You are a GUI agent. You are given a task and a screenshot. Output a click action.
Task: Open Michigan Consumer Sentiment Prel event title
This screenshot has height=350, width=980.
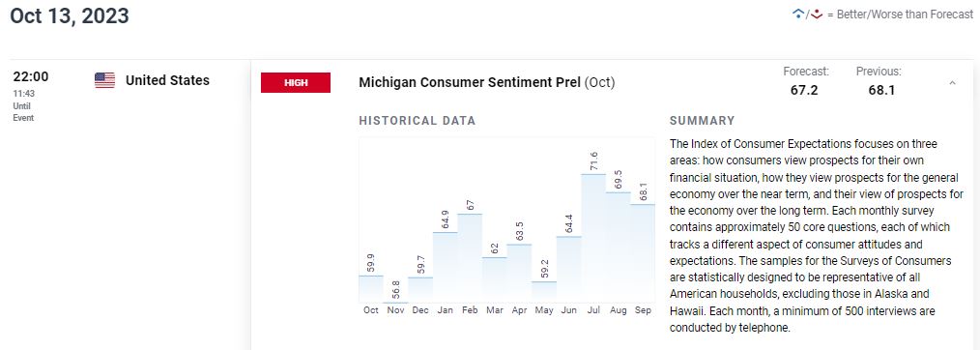tap(487, 82)
